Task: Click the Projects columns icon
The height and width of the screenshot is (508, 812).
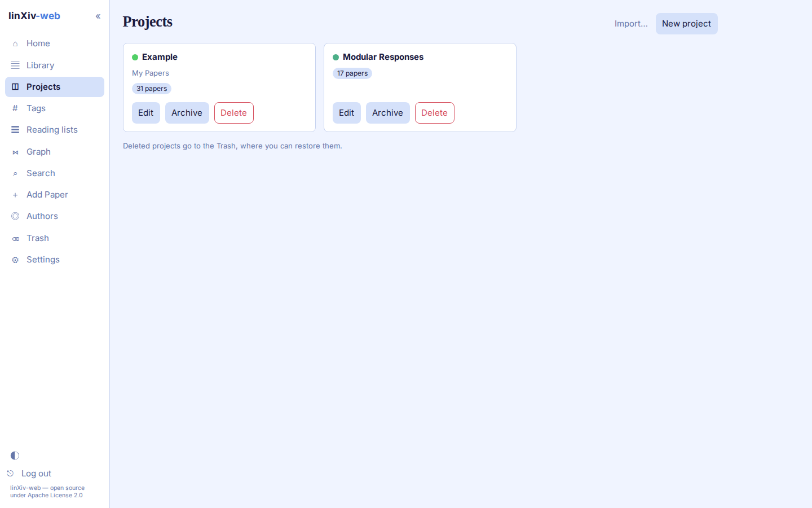Action: (15, 87)
